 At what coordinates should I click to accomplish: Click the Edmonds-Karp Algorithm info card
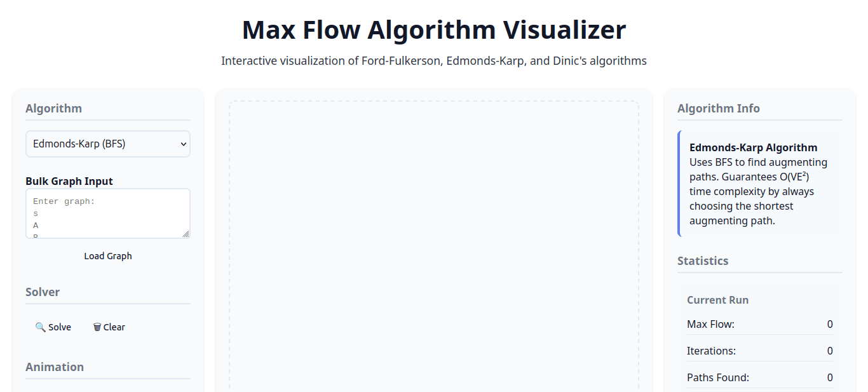[758, 183]
